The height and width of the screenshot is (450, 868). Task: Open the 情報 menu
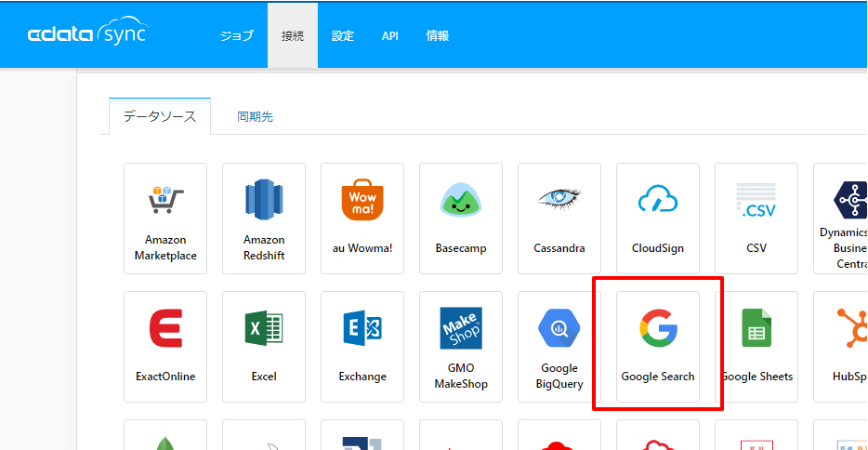(438, 36)
